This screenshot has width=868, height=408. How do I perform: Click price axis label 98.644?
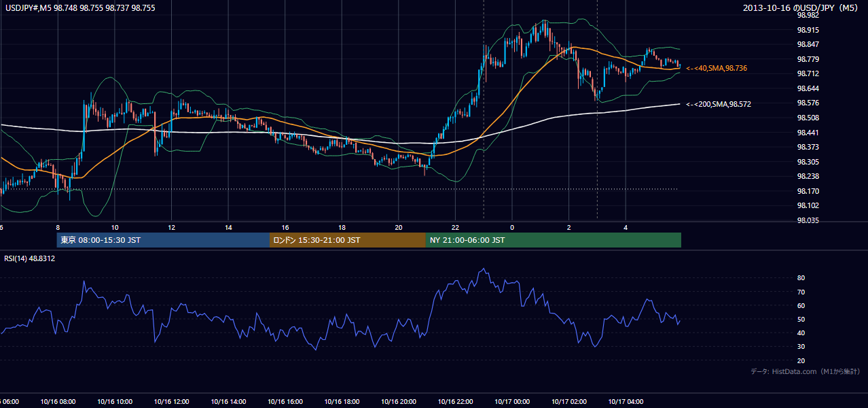tap(808, 88)
